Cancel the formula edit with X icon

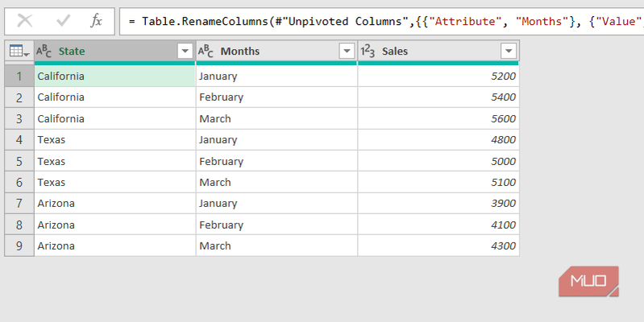coord(25,21)
